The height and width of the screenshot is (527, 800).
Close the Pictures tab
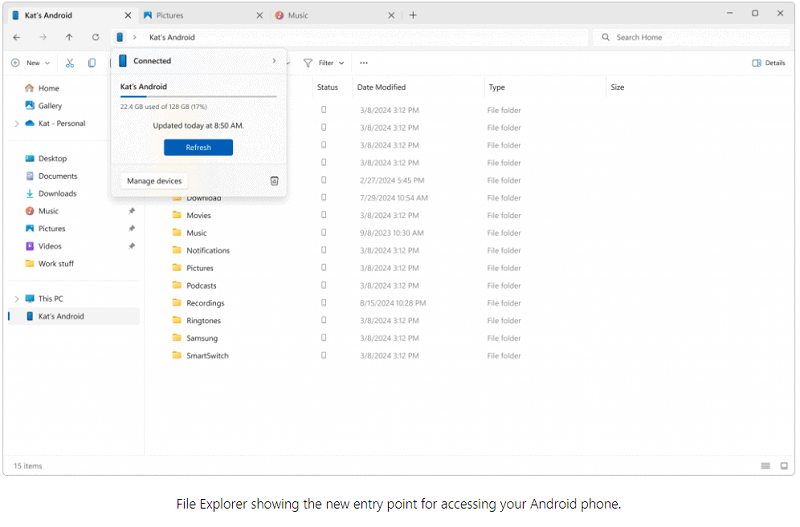pyautogui.click(x=260, y=15)
